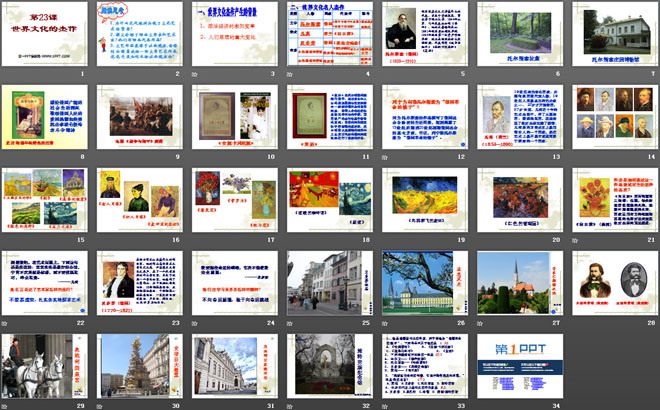Select slide 29 thumbnail with white horses
The width and height of the screenshot is (660, 410).
point(45,366)
